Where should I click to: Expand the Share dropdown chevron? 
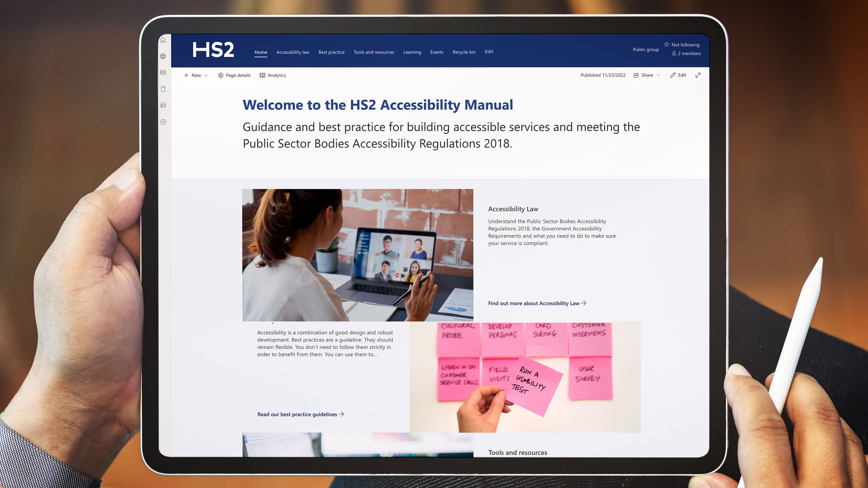(x=658, y=75)
